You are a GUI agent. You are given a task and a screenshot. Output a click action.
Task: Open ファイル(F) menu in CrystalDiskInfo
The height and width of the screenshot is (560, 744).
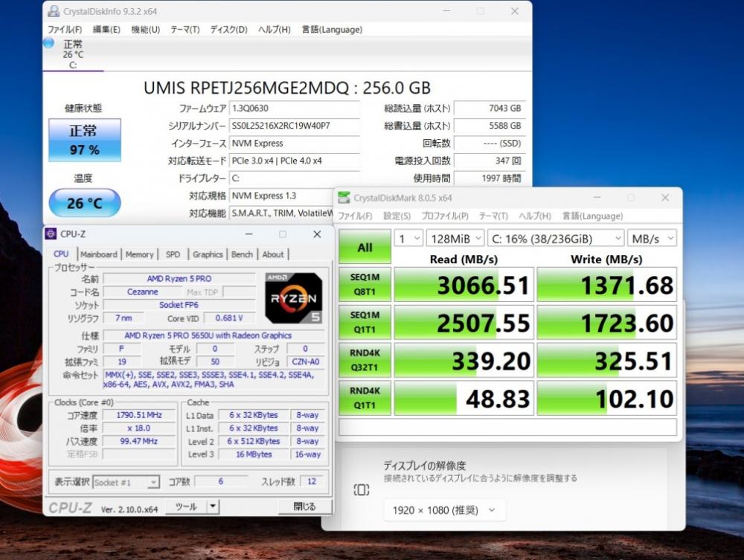(x=65, y=30)
